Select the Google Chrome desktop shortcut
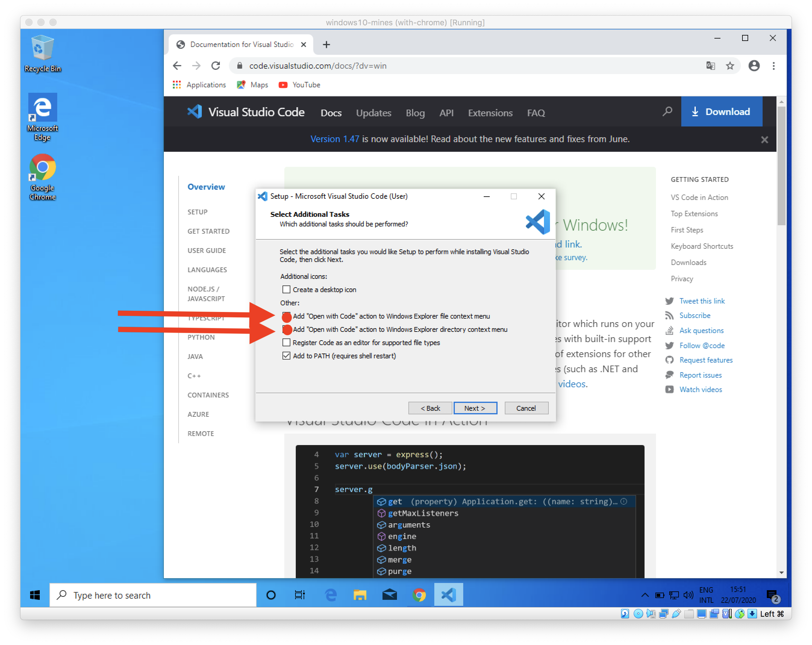The width and height of the screenshot is (812, 645). (x=42, y=177)
